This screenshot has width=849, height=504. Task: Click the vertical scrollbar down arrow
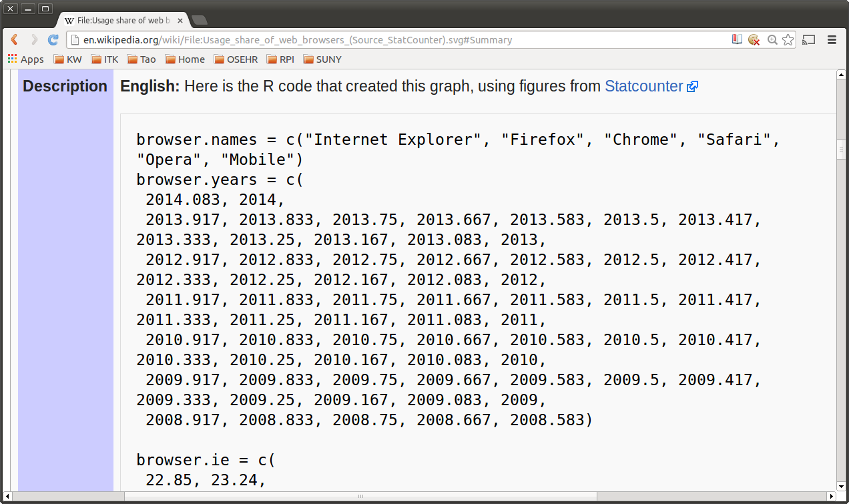point(841,487)
